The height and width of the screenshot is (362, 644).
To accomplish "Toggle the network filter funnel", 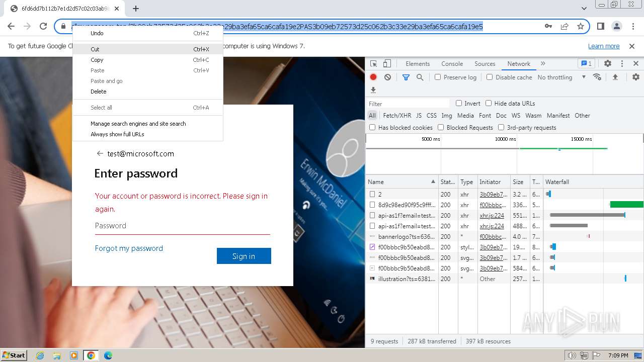I will point(406,77).
